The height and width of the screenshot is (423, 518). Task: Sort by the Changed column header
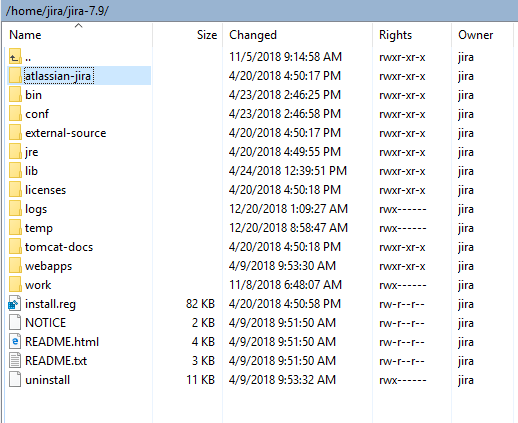(253, 35)
